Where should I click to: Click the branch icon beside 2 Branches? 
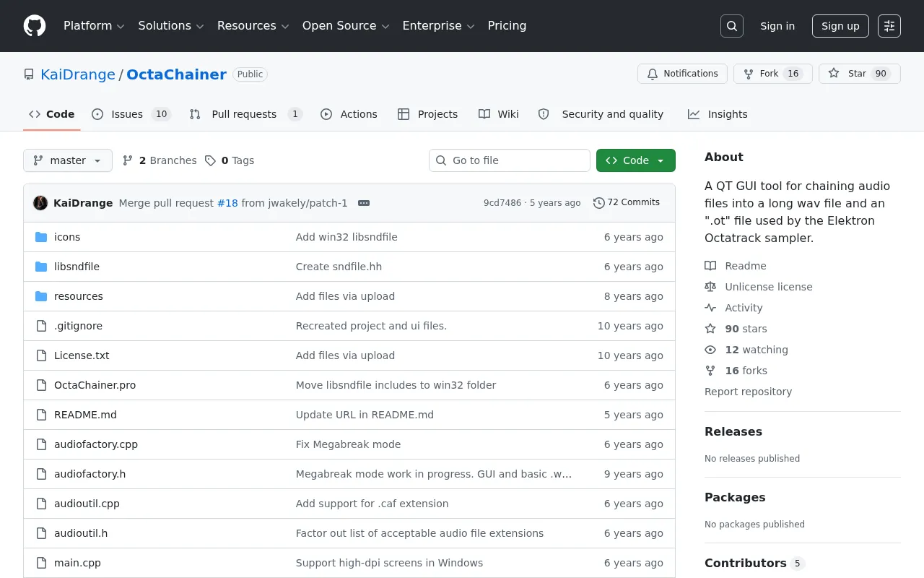click(x=128, y=160)
